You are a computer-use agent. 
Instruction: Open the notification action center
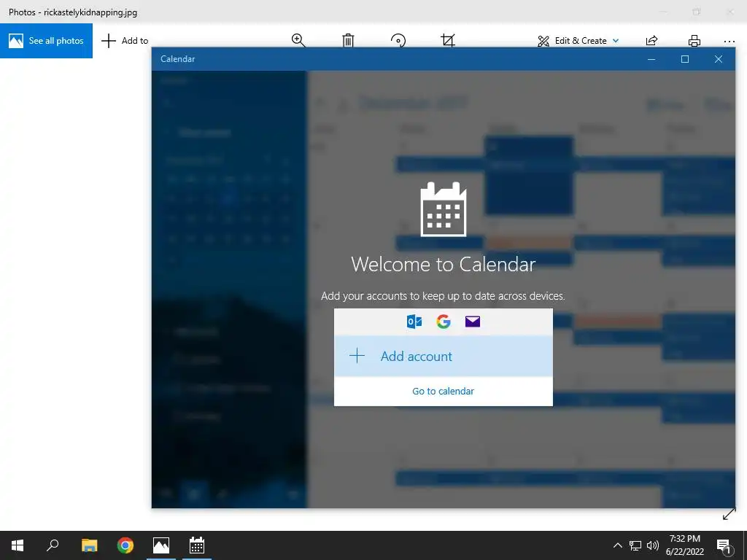coord(724,545)
